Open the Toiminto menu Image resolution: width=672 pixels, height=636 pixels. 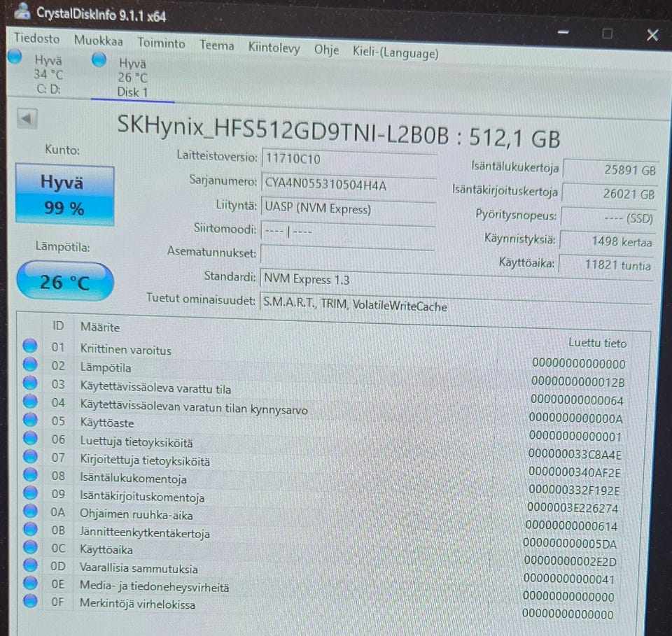(x=161, y=43)
